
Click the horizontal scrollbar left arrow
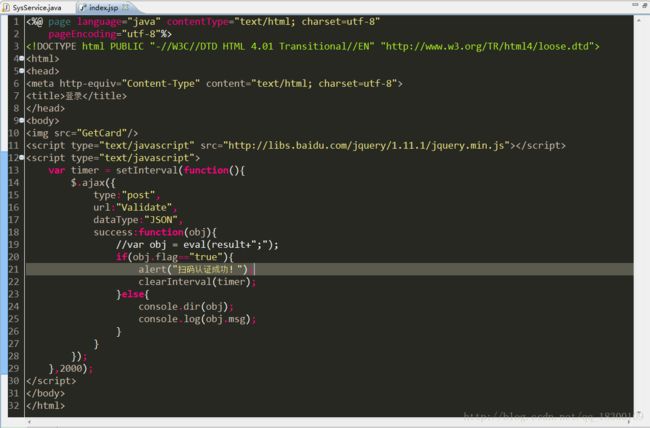[x=29, y=422]
